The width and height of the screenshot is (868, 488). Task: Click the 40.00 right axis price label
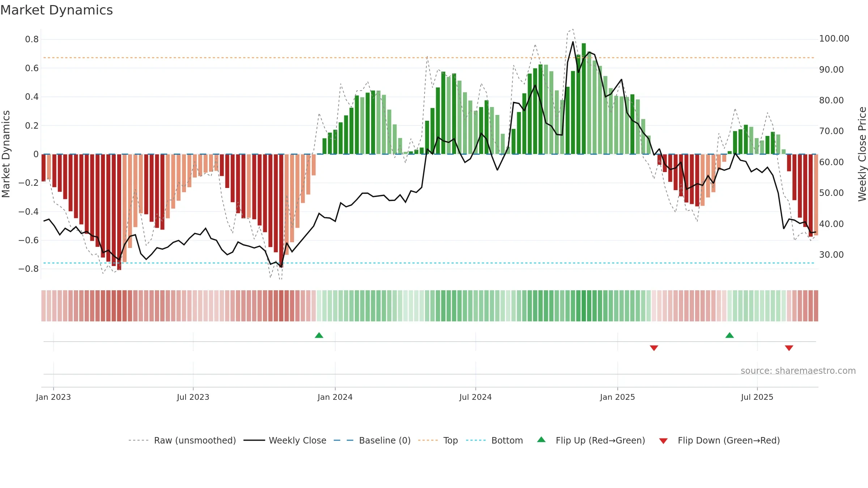coord(831,224)
